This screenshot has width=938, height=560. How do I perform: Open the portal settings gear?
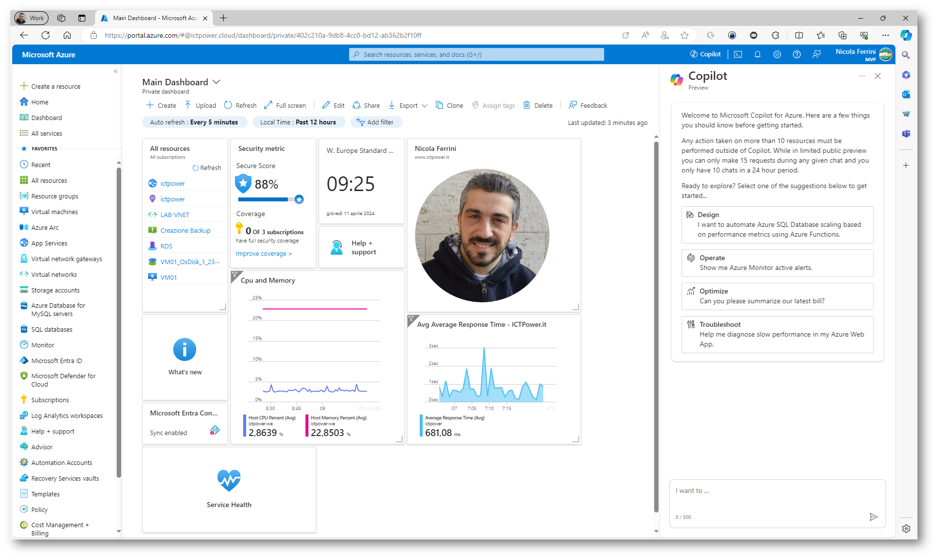[777, 54]
